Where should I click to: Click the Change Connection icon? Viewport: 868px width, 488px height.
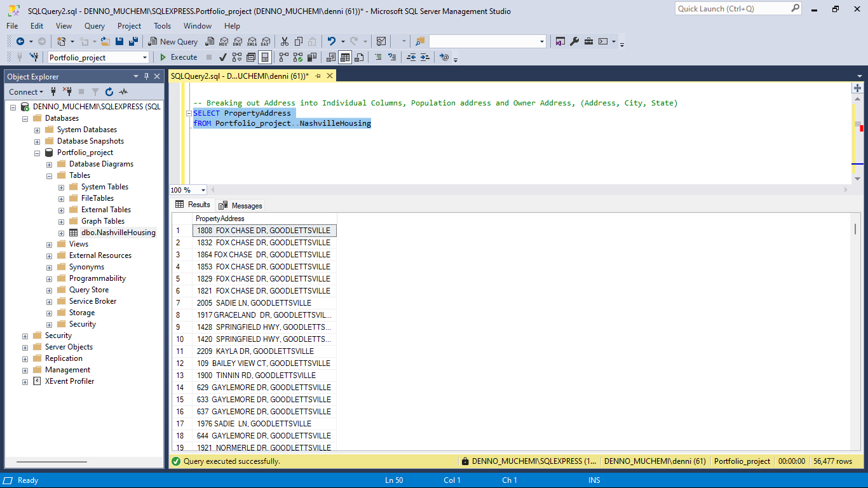(34, 57)
